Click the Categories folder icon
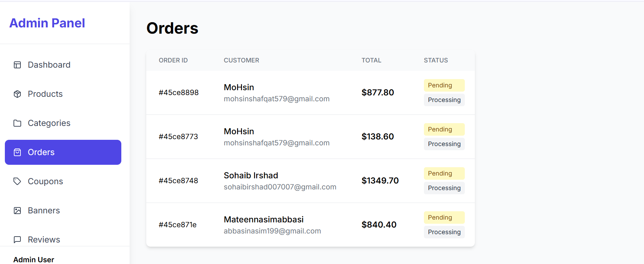The image size is (644, 264). (17, 123)
